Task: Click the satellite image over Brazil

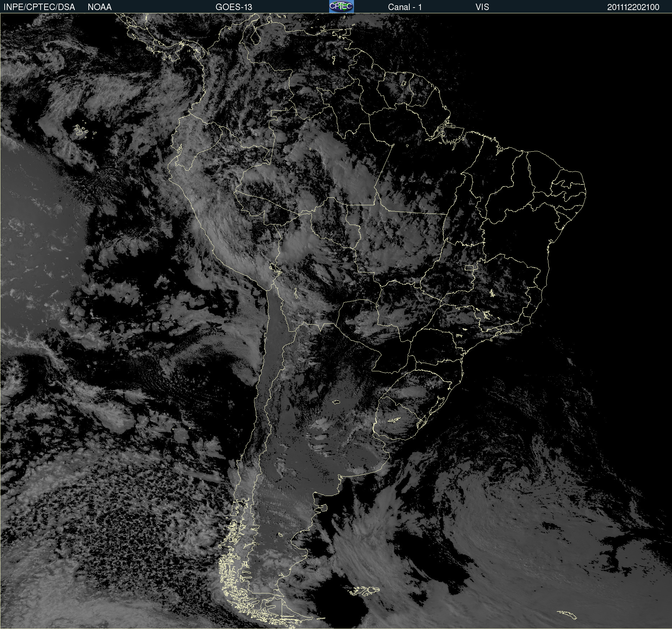Action: 336,321
